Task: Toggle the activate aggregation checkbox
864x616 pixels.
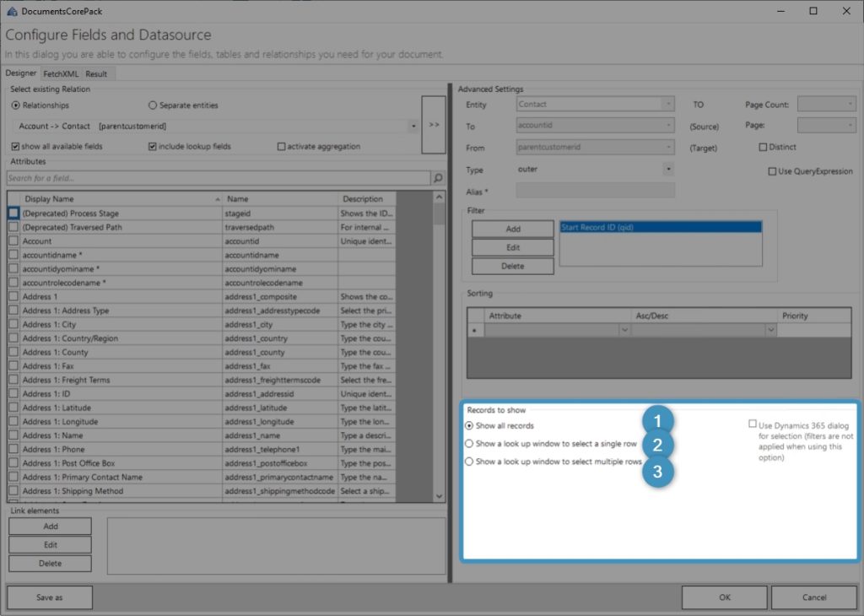Action: [282, 147]
